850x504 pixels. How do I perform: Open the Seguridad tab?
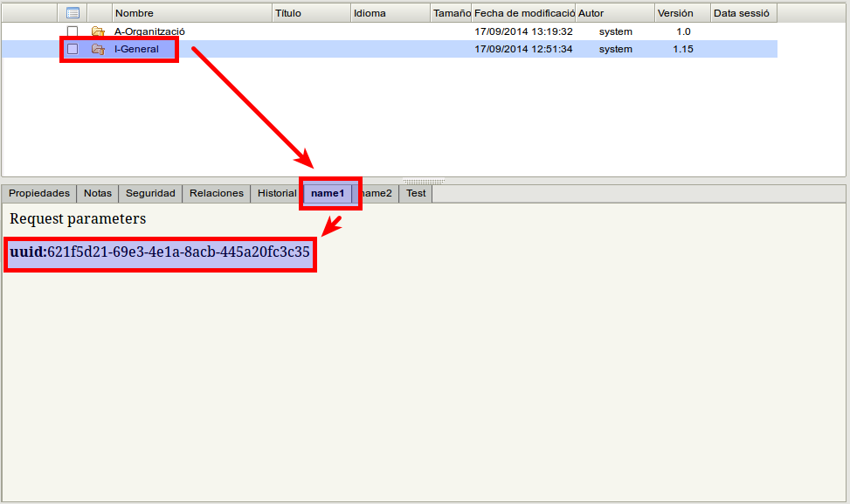150,193
